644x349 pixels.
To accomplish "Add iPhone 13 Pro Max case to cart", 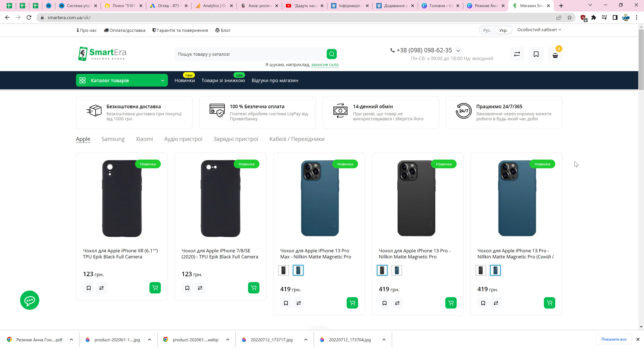I will pos(352,303).
